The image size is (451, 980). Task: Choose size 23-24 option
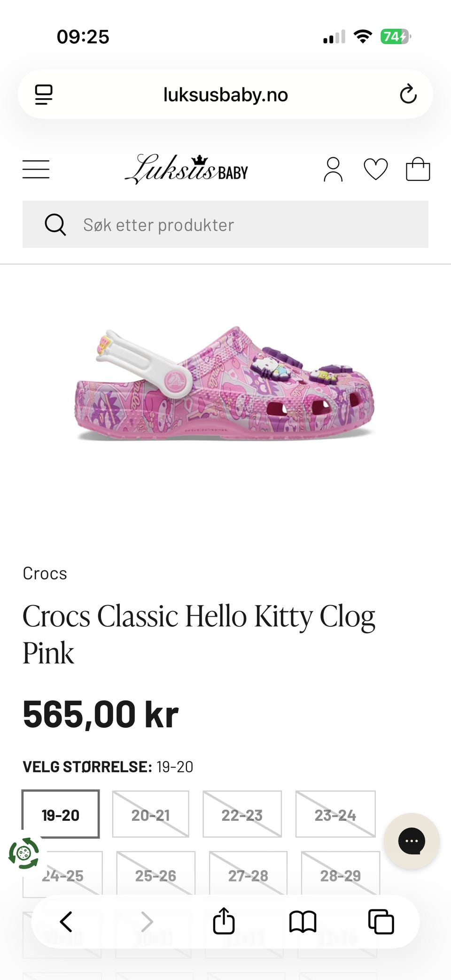tap(335, 814)
